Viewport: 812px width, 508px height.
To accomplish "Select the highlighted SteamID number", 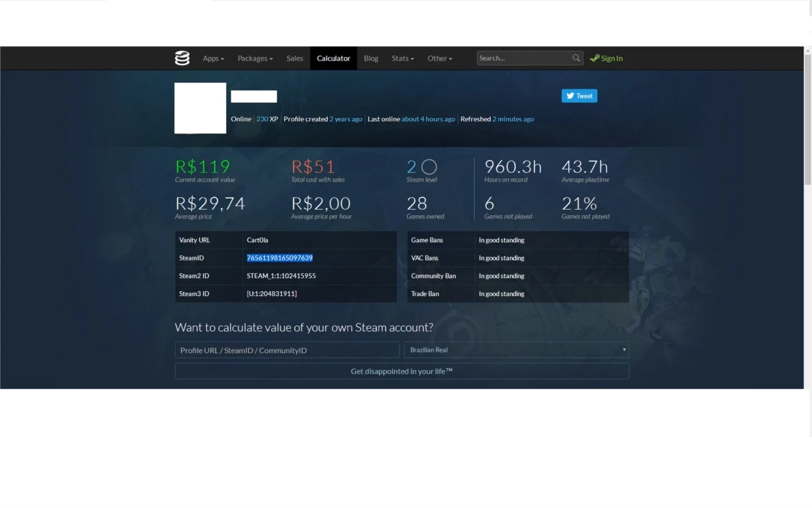I will coord(280,258).
